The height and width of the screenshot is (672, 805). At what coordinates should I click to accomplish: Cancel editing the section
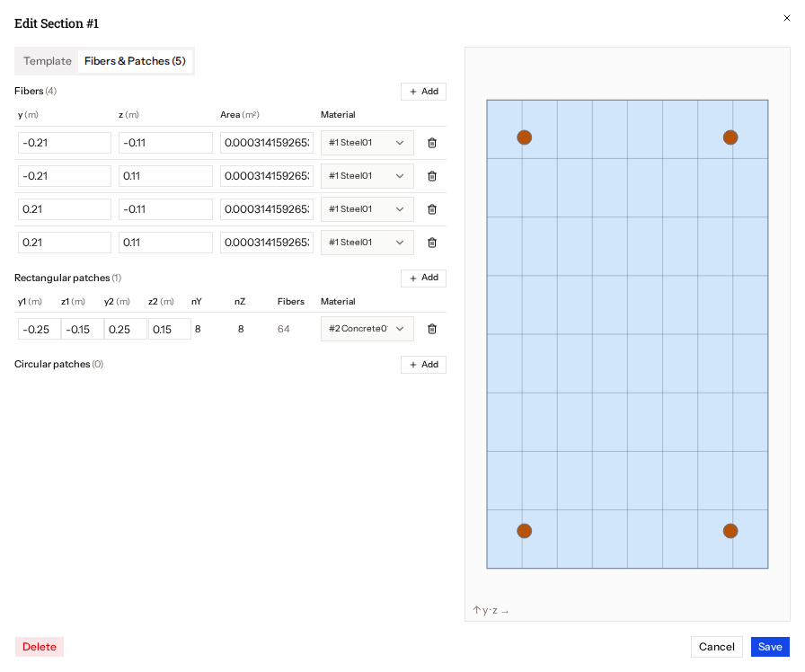coord(717,647)
